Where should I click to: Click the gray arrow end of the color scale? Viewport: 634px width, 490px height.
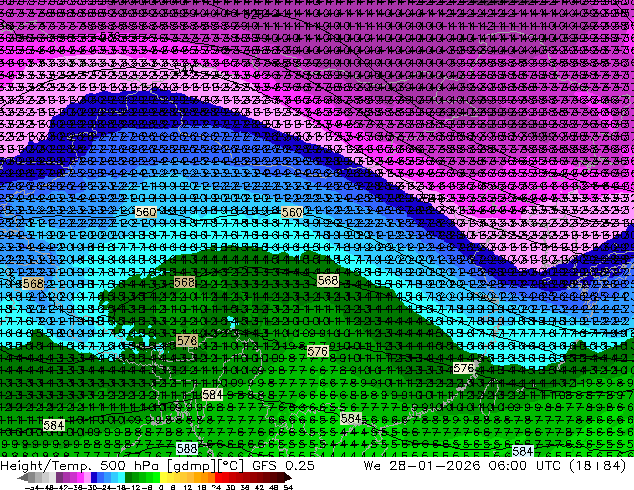point(23,477)
